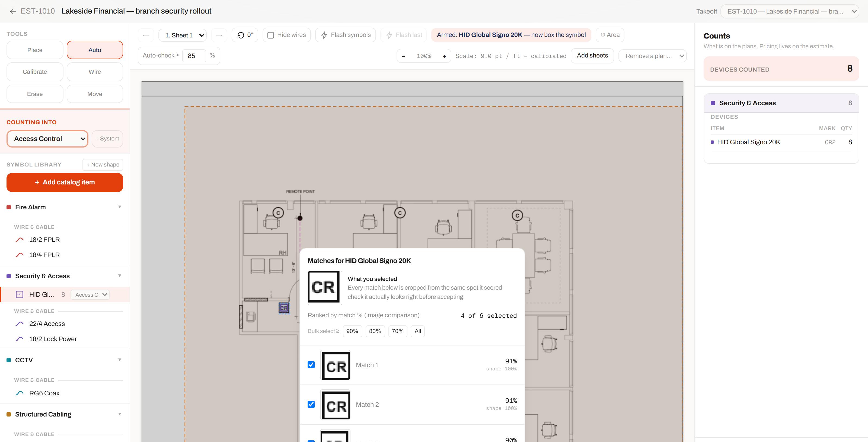Click the HID Global Signo 20K count row
This screenshot has width=868, height=442.
(x=781, y=142)
